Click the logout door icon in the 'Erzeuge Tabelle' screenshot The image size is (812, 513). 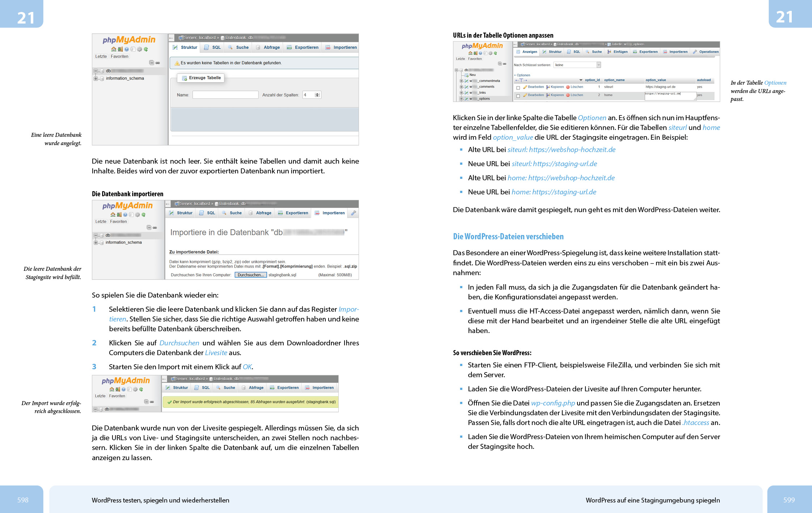click(x=120, y=49)
